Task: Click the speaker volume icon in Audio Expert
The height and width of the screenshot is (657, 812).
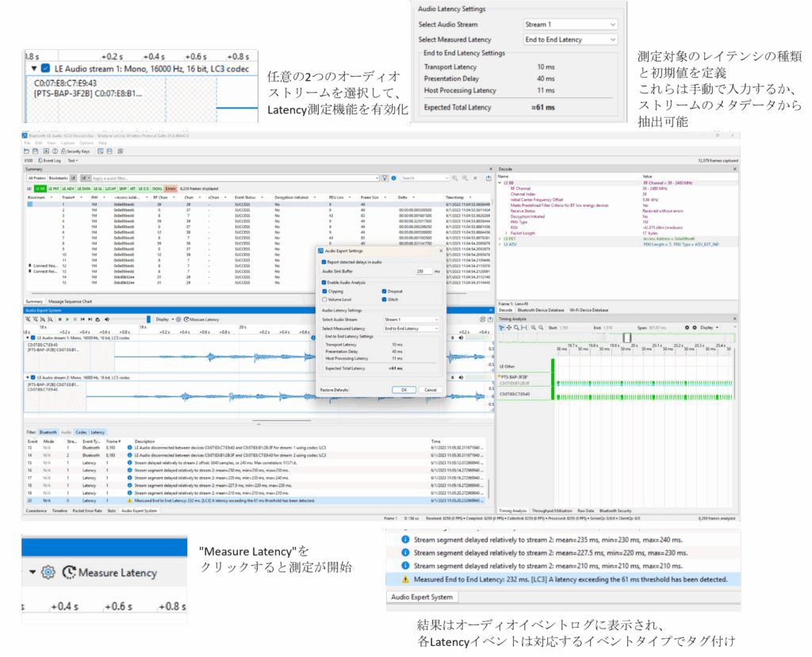Action: 106,319
